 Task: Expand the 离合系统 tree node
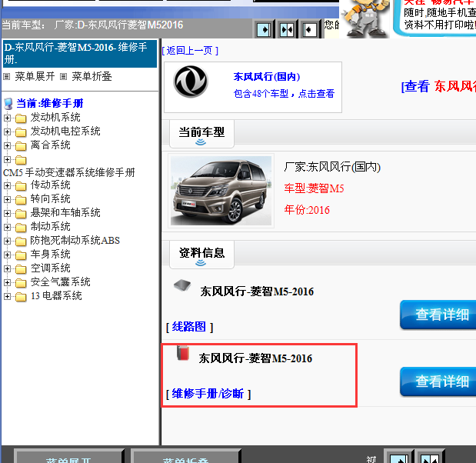point(7,146)
